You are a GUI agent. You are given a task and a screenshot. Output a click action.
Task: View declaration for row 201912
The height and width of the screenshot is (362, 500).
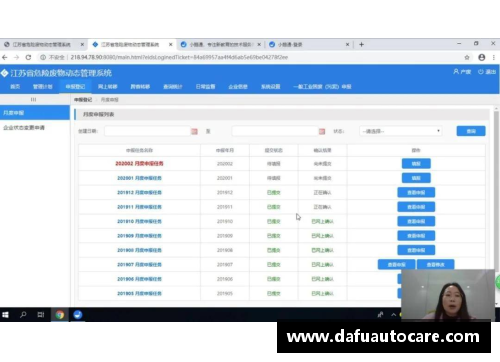[x=416, y=192]
